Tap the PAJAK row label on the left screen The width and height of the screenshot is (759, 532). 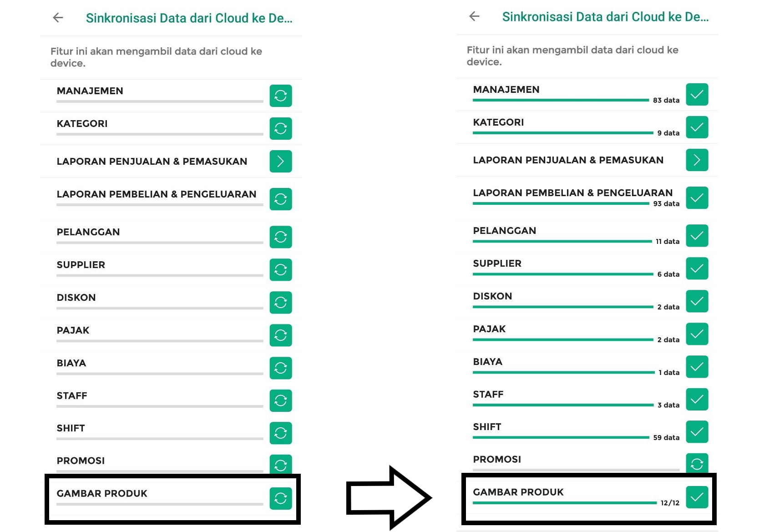(73, 330)
